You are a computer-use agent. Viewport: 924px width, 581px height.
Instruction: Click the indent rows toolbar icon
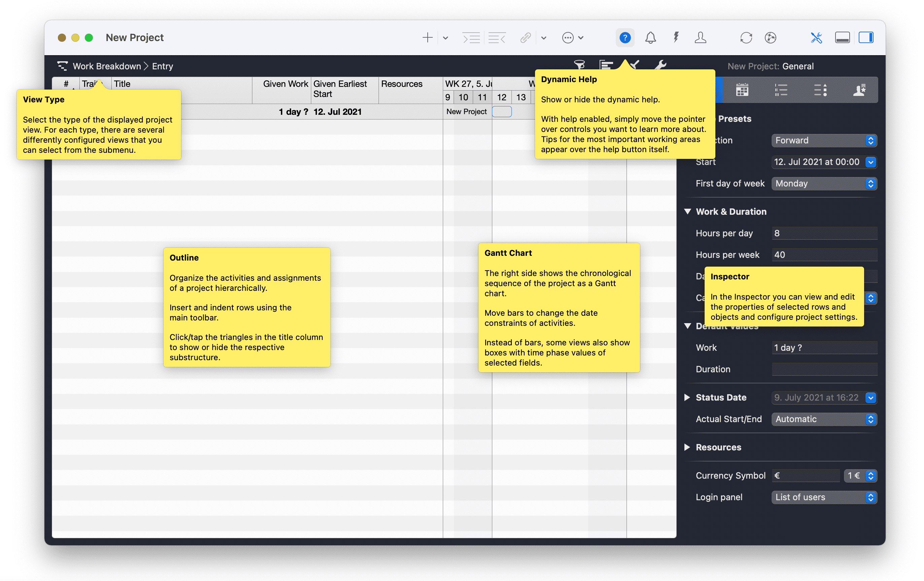click(x=471, y=38)
